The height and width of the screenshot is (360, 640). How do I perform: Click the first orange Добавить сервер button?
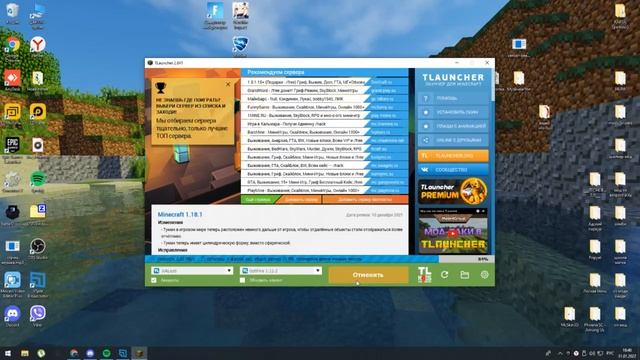(300, 200)
